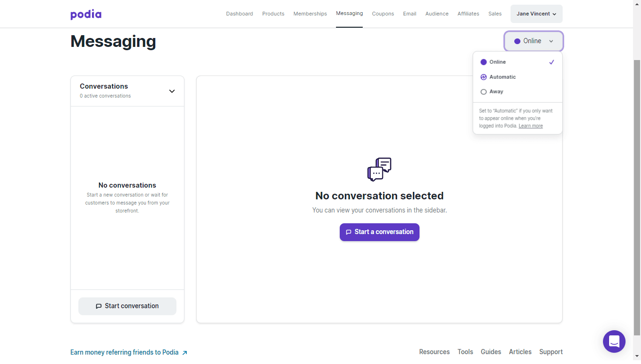The height and width of the screenshot is (364, 641).
Task: Click the sidebar Start conversation button
Action: pyautogui.click(x=127, y=306)
